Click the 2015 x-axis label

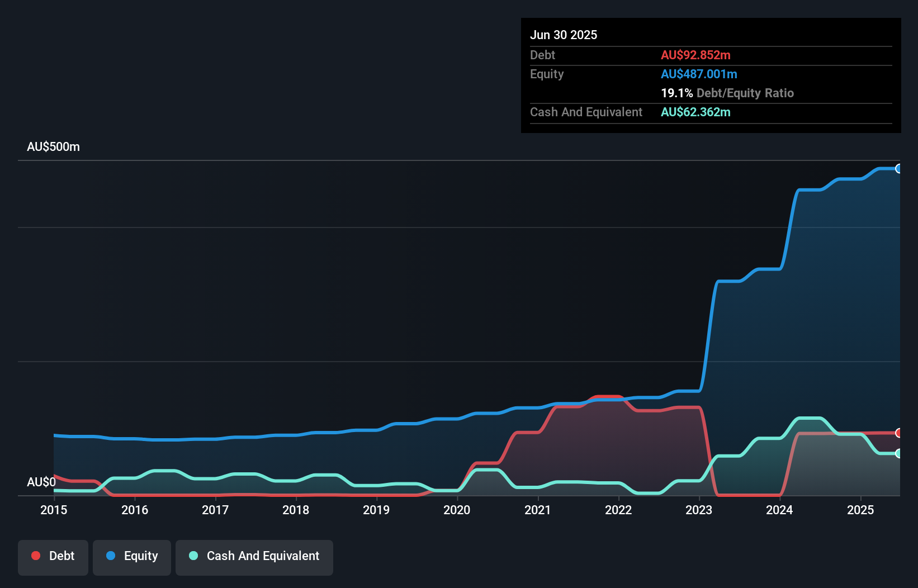tap(54, 510)
